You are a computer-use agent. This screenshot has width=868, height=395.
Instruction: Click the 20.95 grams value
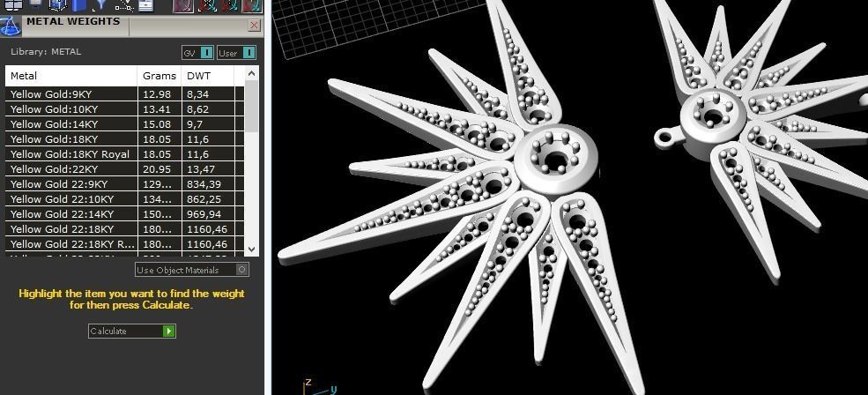tap(157, 169)
